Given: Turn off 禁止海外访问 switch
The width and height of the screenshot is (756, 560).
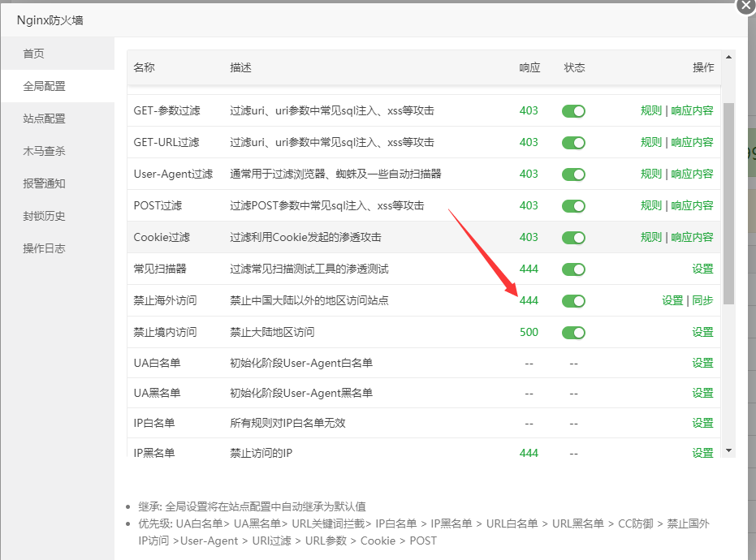Looking at the screenshot, I should pos(573,301).
